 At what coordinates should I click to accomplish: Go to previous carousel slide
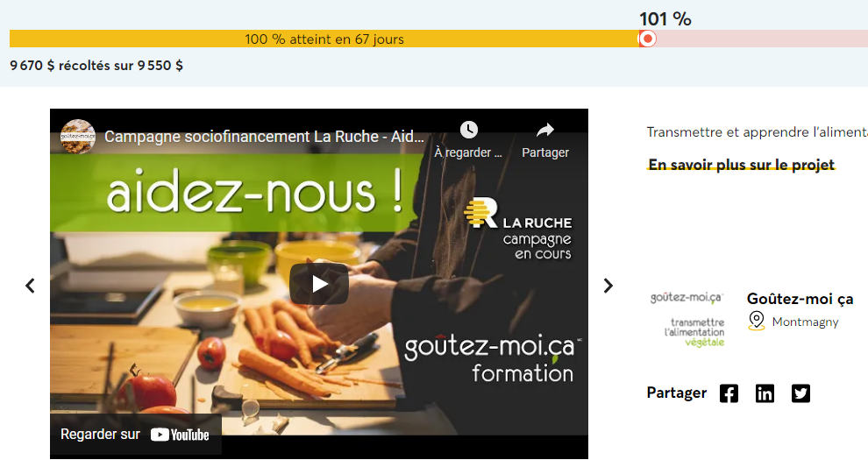click(30, 286)
